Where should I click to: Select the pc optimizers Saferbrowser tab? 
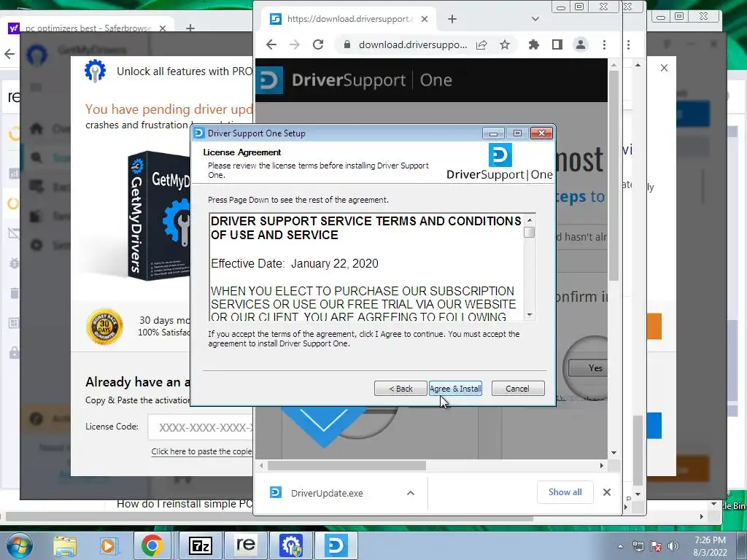(88, 28)
